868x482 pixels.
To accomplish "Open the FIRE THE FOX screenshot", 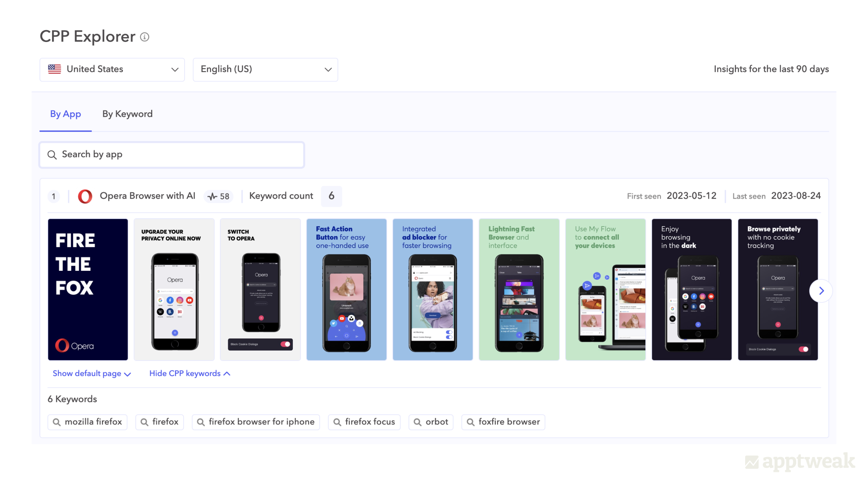I will click(x=88, y=289).
